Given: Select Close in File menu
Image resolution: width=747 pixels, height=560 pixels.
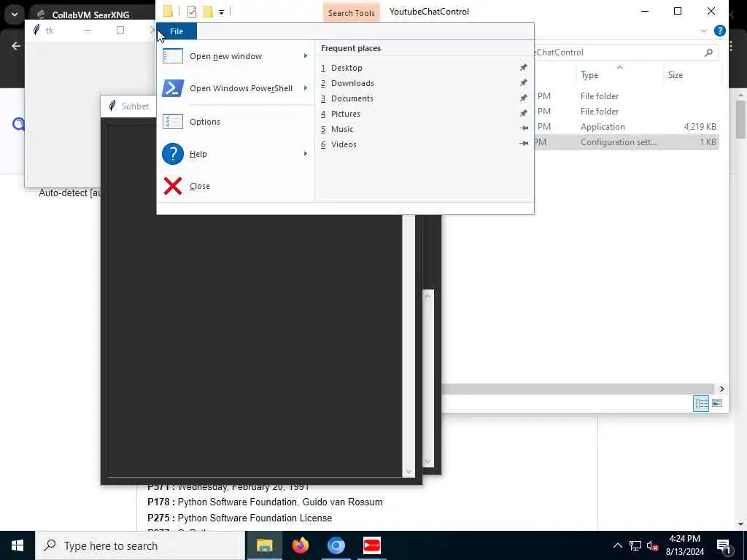Looking at the screenshot, I should pyautogui.click(x=236, y=186).
